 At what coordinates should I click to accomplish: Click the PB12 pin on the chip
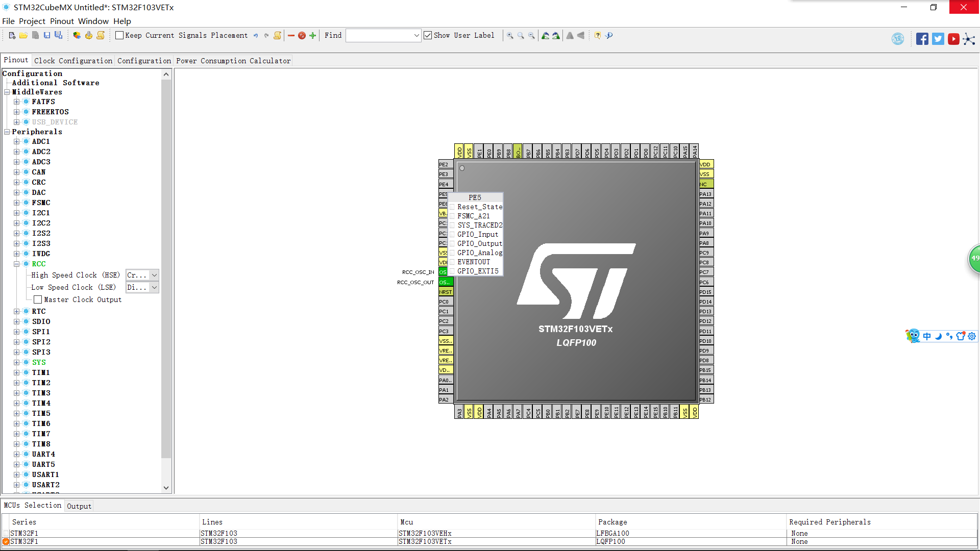(x=706, y=399)
